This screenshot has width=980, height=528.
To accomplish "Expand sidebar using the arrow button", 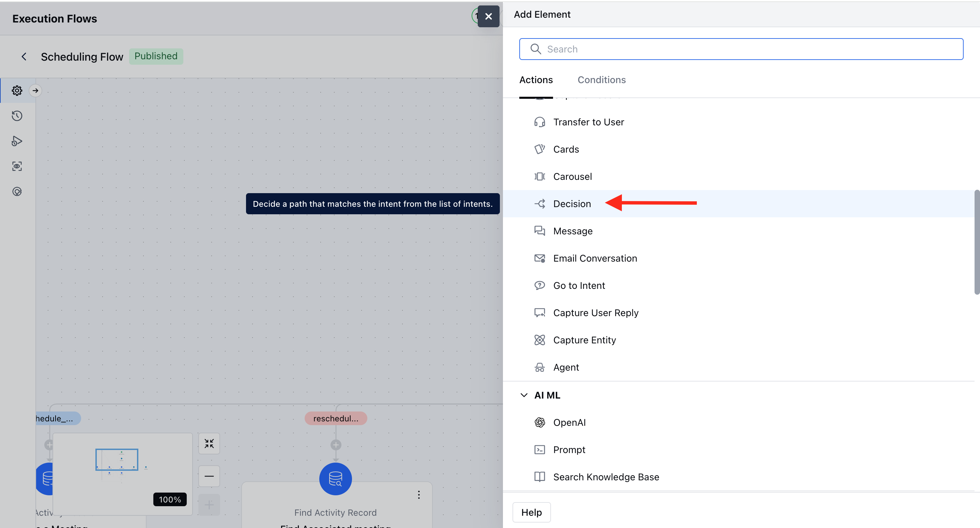I will pyautogui.click(x=35, y=91).
